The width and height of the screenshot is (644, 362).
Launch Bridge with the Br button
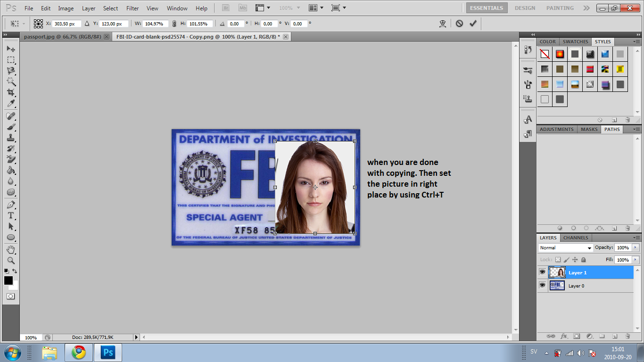point(225,8)
